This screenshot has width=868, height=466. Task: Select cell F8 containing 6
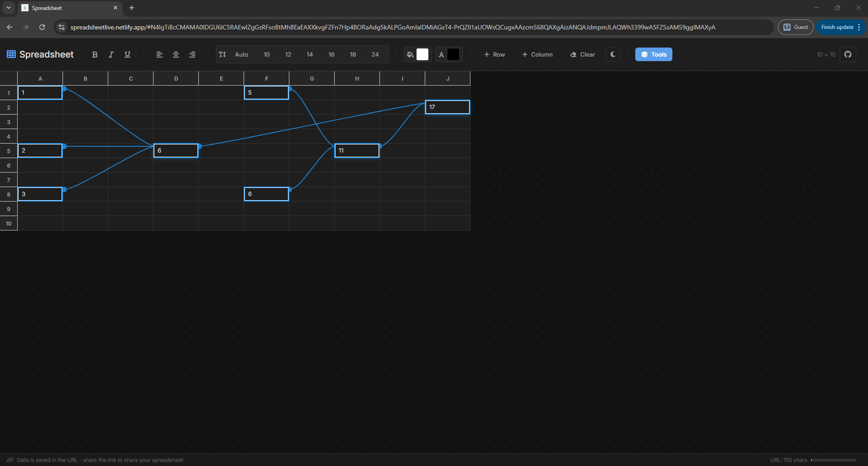(x=267, y=194)
